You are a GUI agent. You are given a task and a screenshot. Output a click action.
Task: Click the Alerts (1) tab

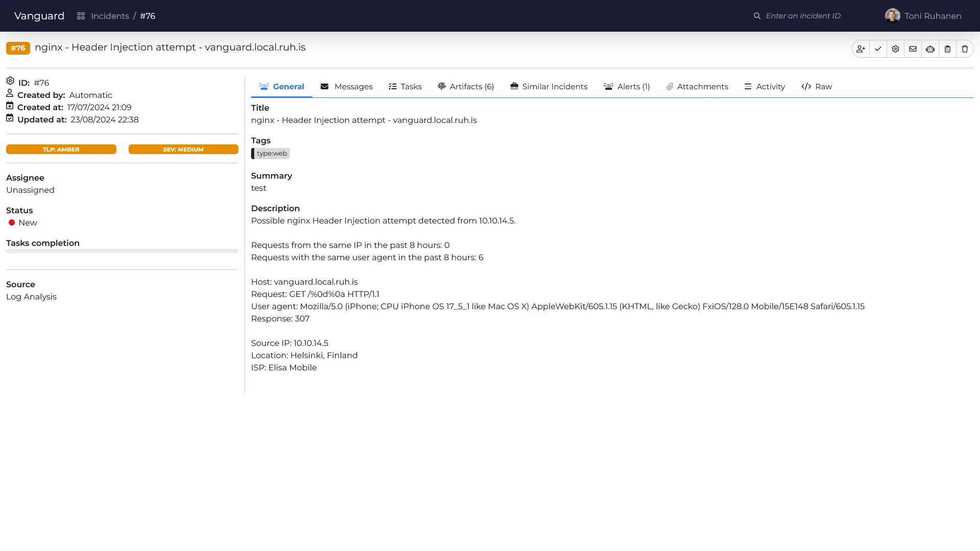pyautogui.click(x=626, y=86)
